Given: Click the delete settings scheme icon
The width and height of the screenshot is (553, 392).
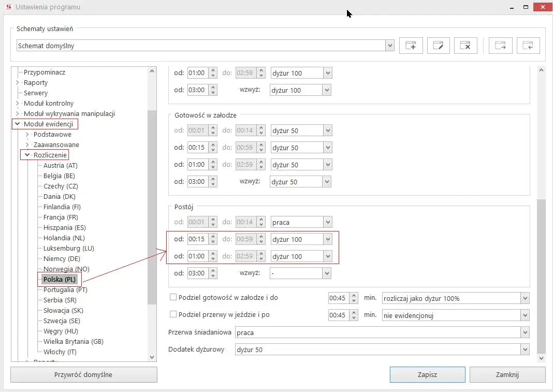Looking at the screenshot, I should 465,46.
